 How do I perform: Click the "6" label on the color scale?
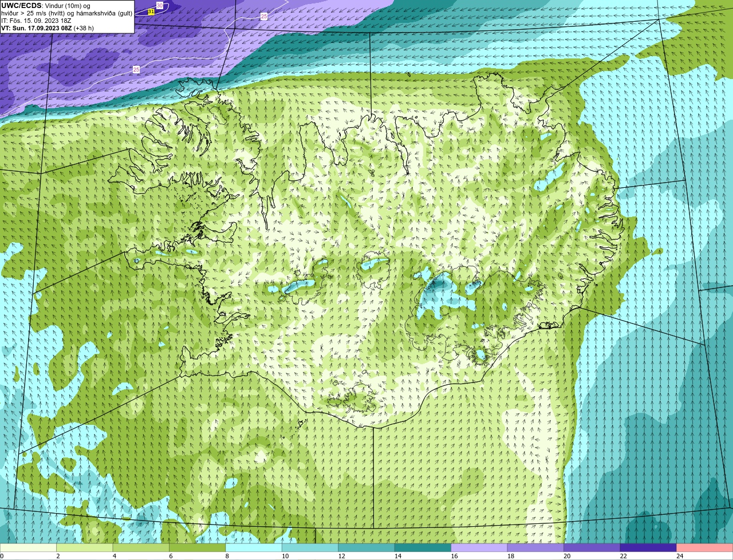(x=171, y=556)
